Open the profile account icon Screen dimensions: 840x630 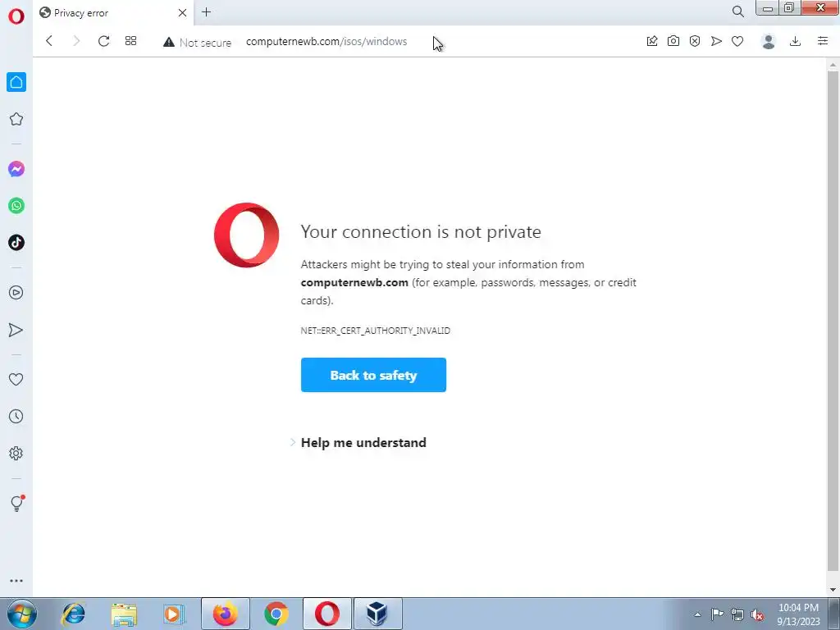(x=768, y=41)
